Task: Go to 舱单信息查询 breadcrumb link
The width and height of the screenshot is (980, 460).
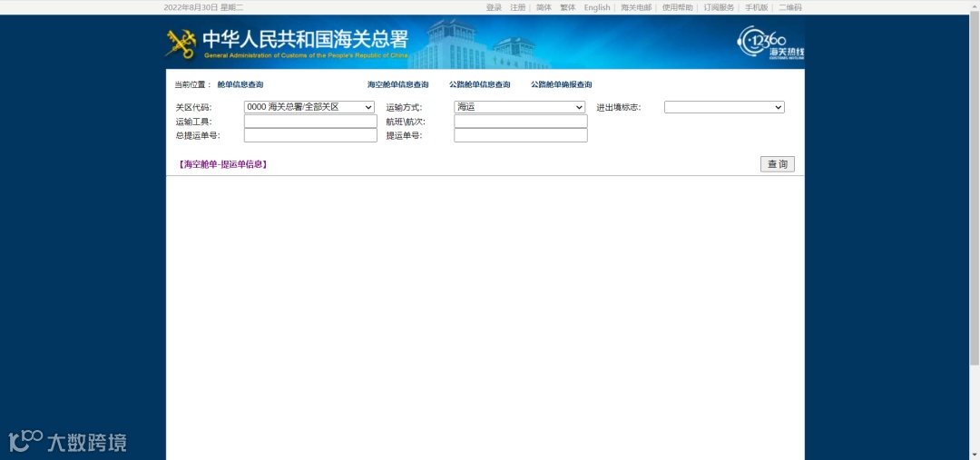Action: click(x=240, y=84)
